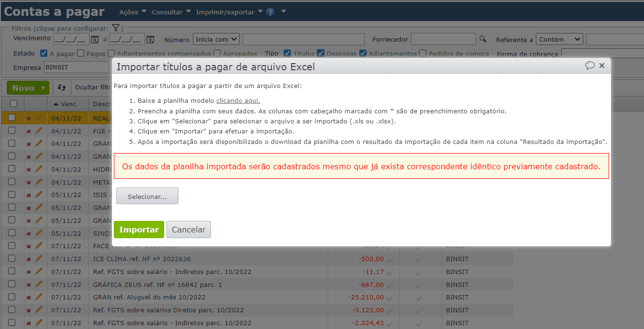The image size is (644, 329).
Task: Delete the GRÁFICA ZEUS row
Action: point(28,285)
